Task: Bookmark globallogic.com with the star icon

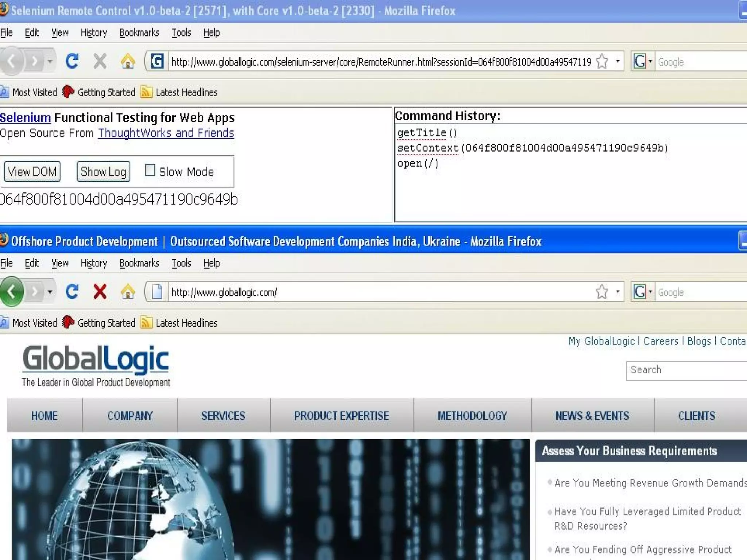Action: (602, 292)
